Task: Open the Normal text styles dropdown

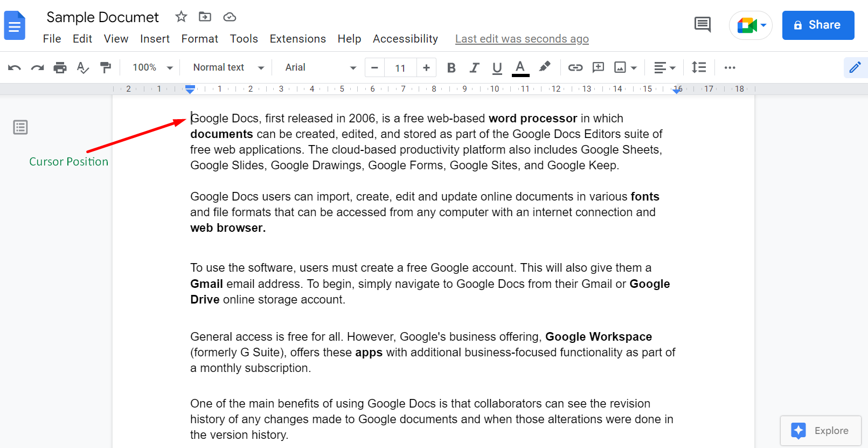Action: 228,67
